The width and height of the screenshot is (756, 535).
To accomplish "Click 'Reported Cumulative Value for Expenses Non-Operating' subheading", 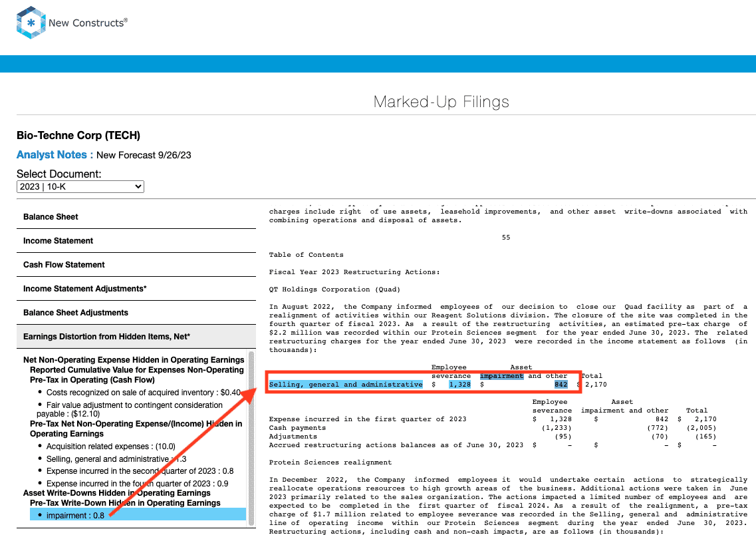I will pyautogui.click(x=137, y=370).
